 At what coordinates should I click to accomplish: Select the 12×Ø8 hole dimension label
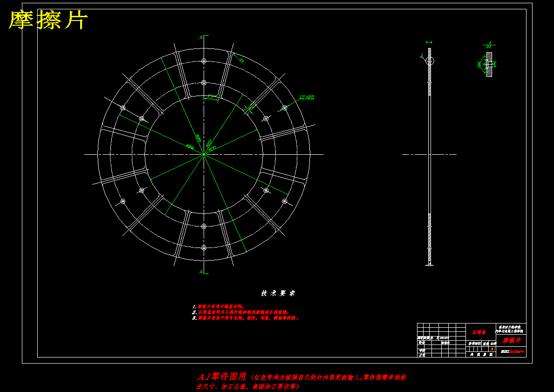[307, 97]
